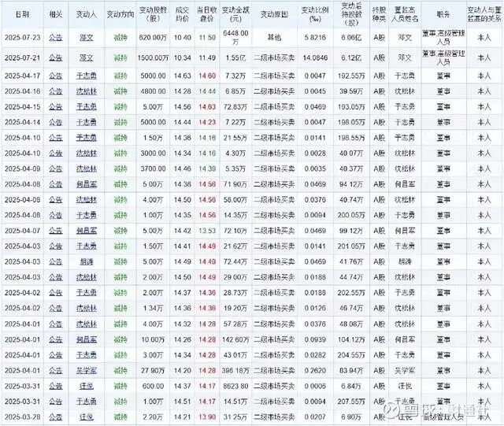Click 邓文 in the 2025-07-23 变动人 cell
The height and width of the screenshot is (426, 504).
[x=87, y=37]
